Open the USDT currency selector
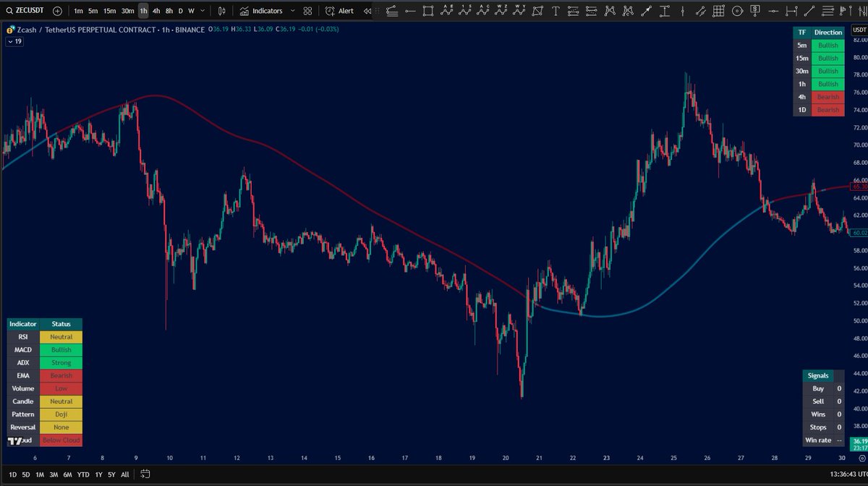Screen dimensions: 868x486 (859, 30)
